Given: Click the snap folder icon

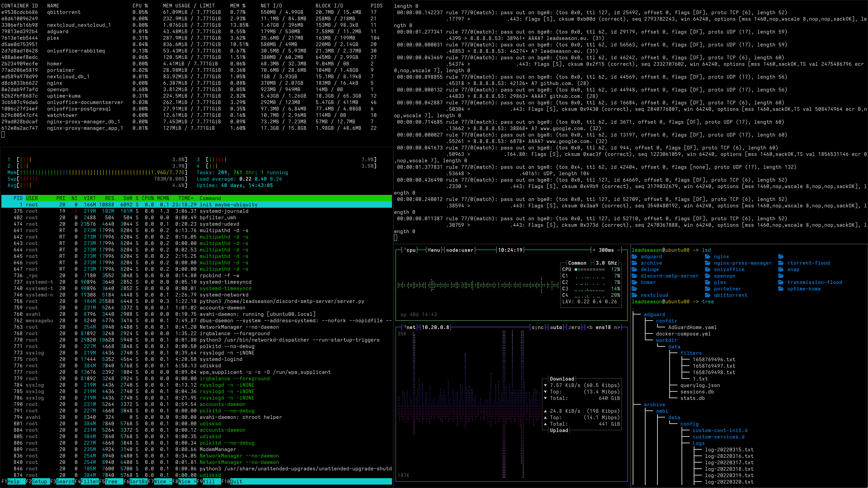Looking at the screenshot, I should click(781, 269).
